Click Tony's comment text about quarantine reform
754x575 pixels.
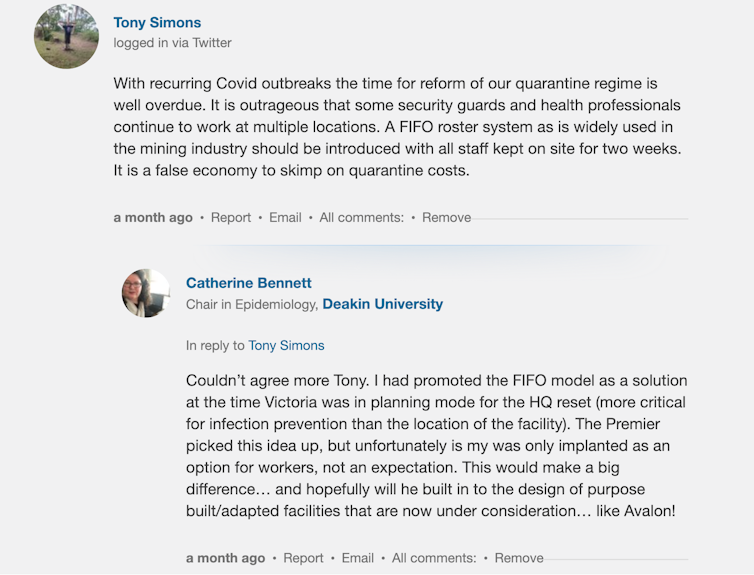point(397,126)
